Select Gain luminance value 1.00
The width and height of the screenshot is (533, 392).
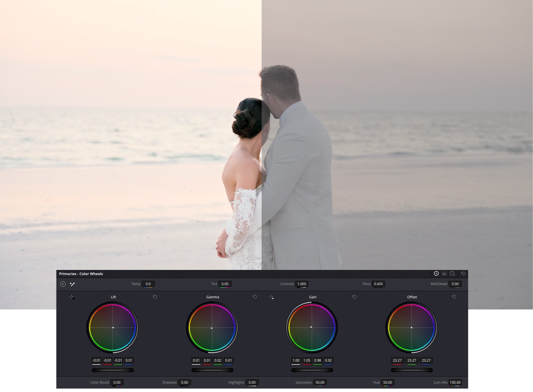296,360
